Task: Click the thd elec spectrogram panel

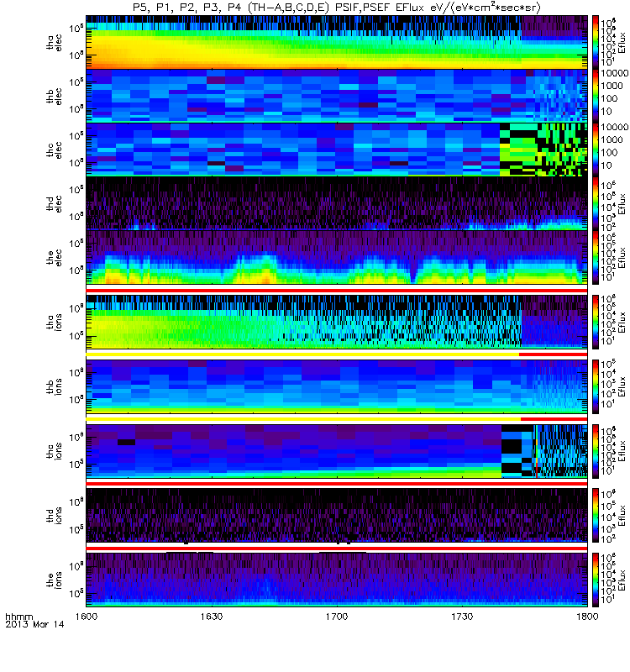Action: [x=337, y=203]
